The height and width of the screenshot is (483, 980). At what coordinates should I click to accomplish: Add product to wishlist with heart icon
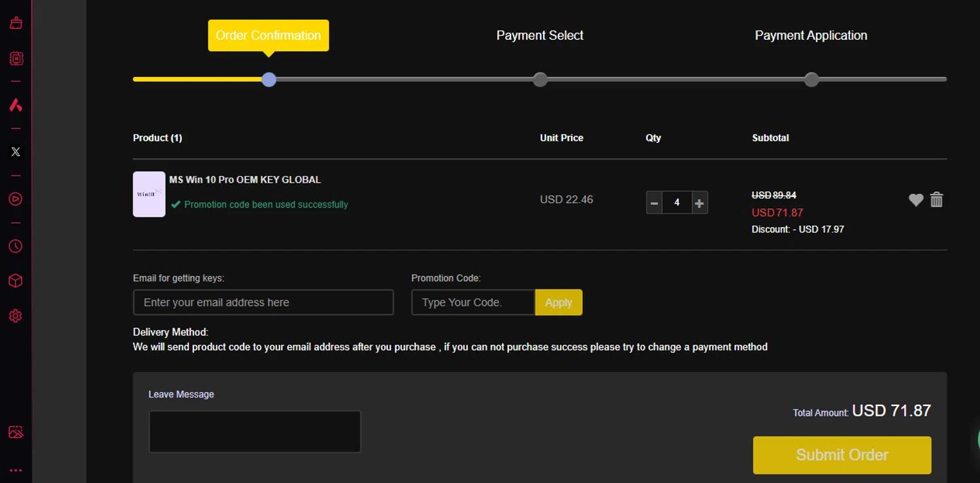916,200
